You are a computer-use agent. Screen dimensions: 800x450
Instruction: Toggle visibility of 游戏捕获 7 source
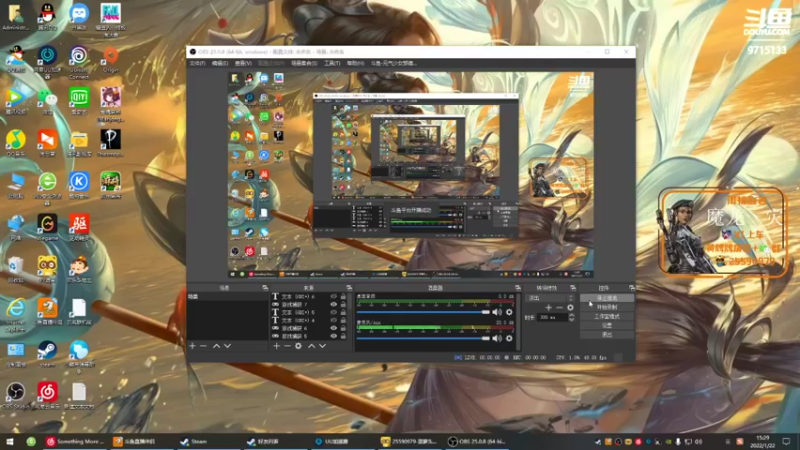coord(334,305)
